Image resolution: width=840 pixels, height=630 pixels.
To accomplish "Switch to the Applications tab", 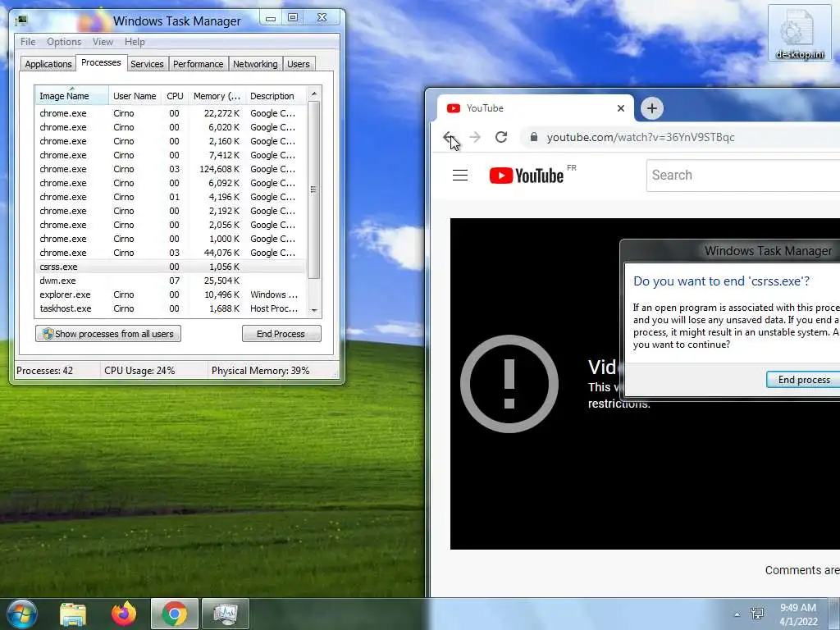I will pyautogui.click(x=48, y=64).
